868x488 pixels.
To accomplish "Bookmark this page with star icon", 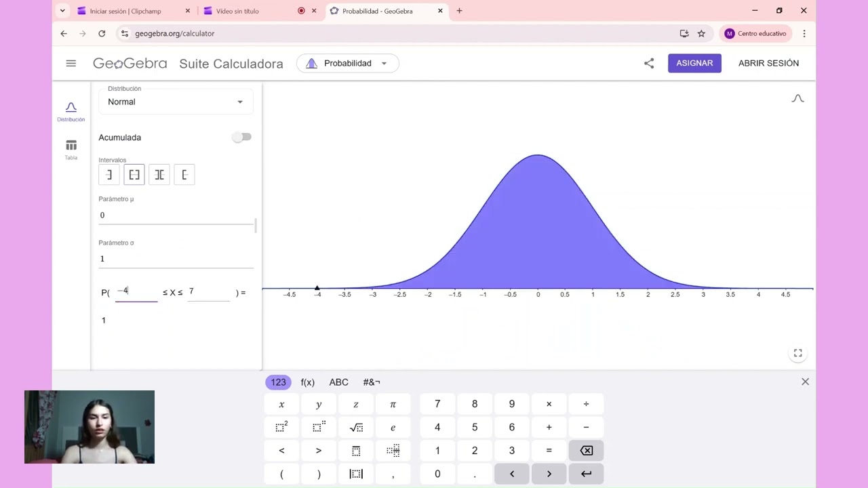I will tap(701, 33).
